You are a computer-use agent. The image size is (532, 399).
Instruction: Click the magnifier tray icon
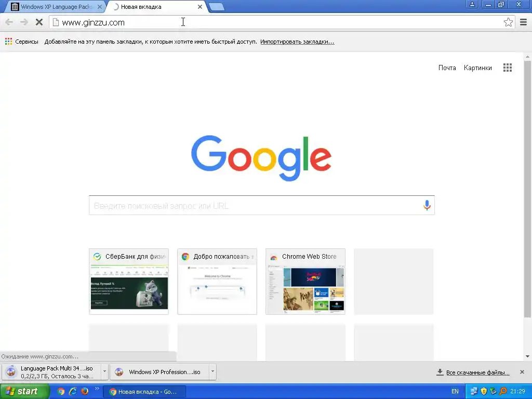click(x=503, y=391)
